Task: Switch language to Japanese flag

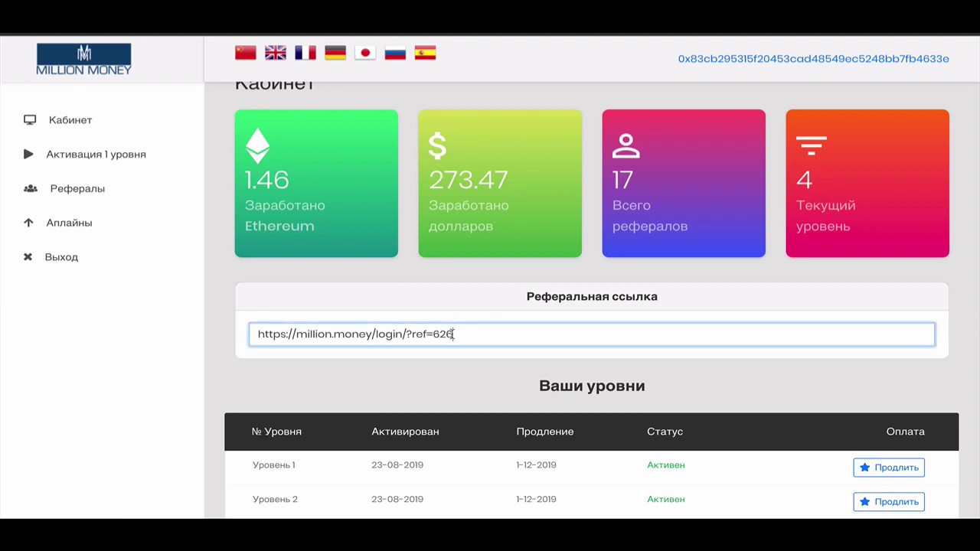Action: click(365, 53)
